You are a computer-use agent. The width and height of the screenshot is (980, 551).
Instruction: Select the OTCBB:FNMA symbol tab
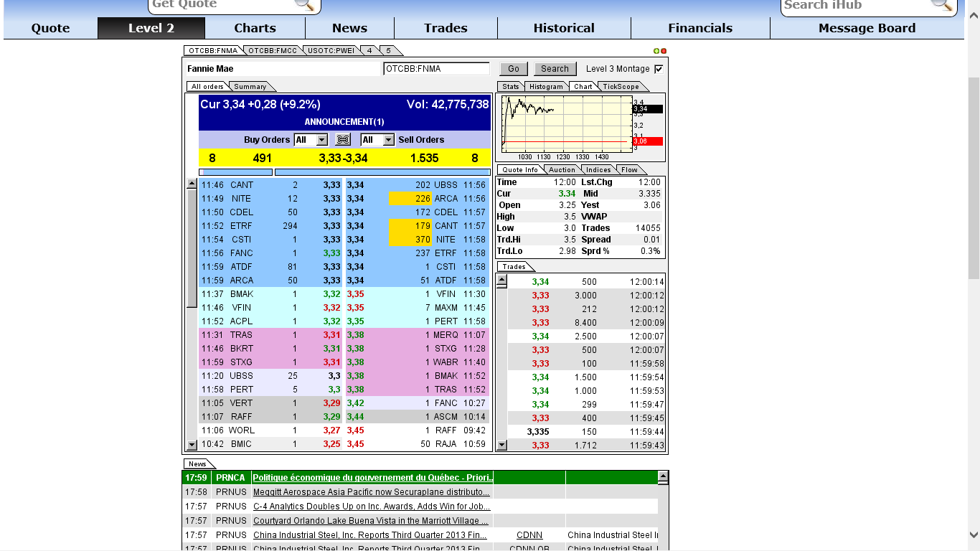click(213, 51)
